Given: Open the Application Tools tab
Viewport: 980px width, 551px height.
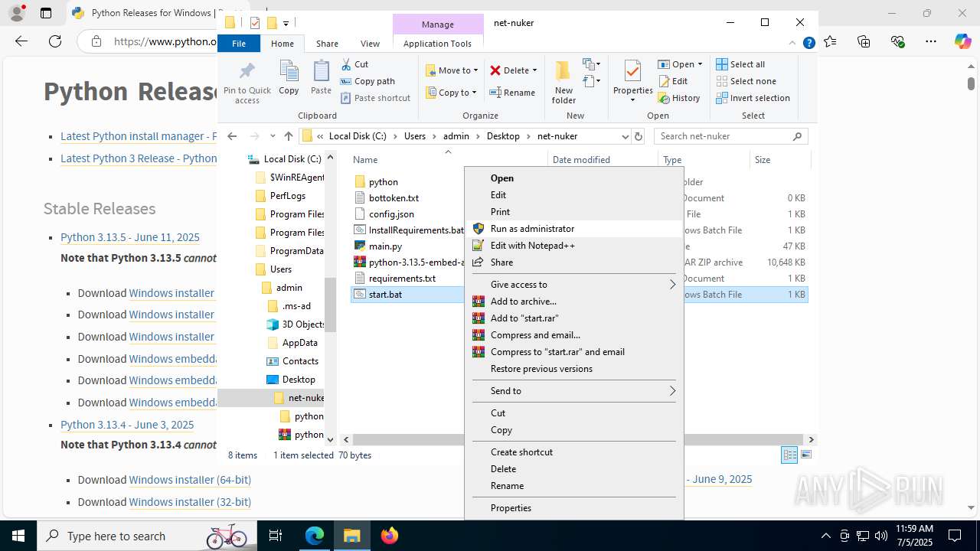Looking at the screenshot, I should coord(437,44).
